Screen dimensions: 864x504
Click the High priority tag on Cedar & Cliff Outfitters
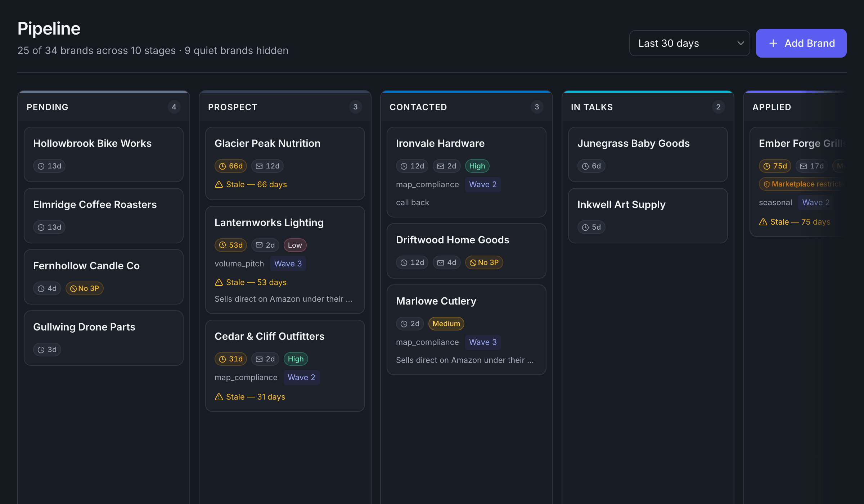coord(296,359)
